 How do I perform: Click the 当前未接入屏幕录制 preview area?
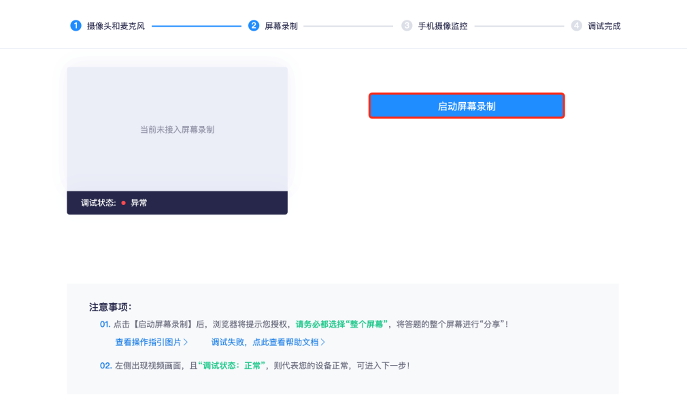pyautogui.click(x=177, y=129)
